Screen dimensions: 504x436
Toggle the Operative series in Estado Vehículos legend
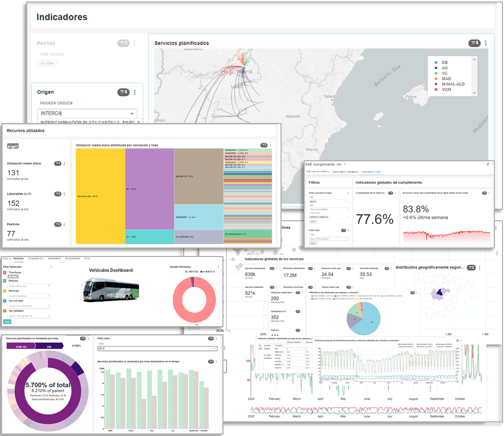point(192,272)
